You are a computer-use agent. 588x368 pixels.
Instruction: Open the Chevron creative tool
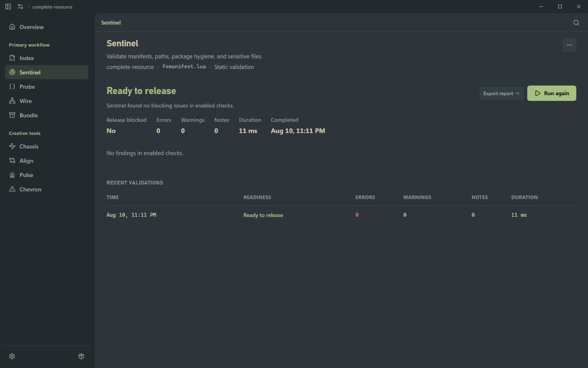[x=47, y=189]
